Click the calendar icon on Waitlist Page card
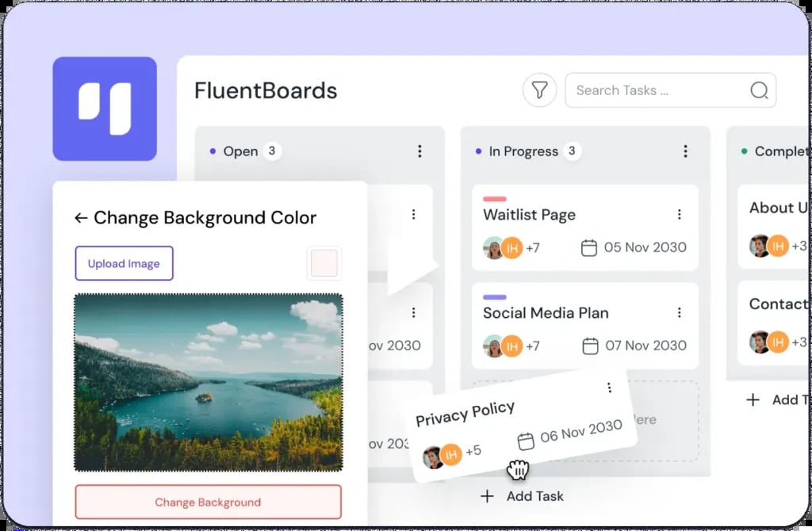The width and height of the screenshot is (812, 531). point(589,247)
